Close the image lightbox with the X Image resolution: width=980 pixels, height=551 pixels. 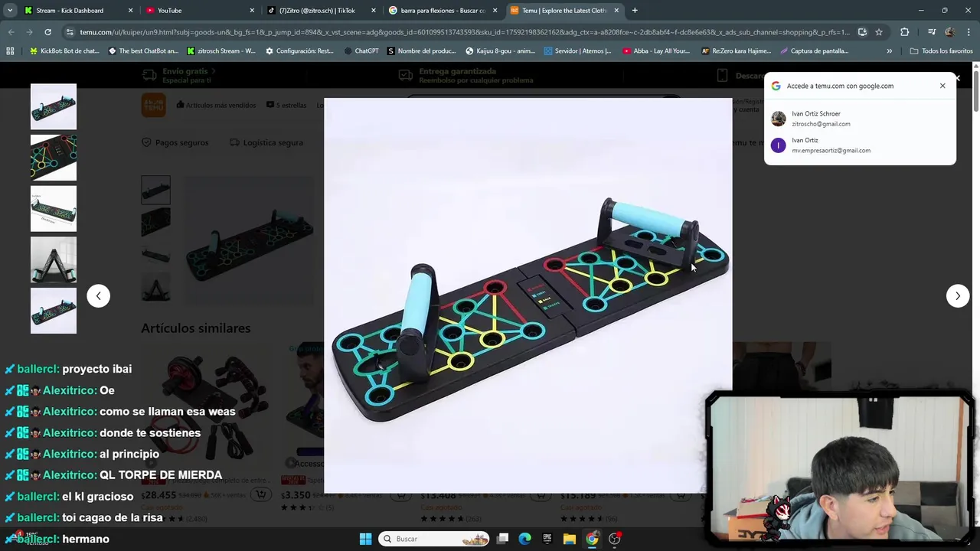[x=956, y=78]
